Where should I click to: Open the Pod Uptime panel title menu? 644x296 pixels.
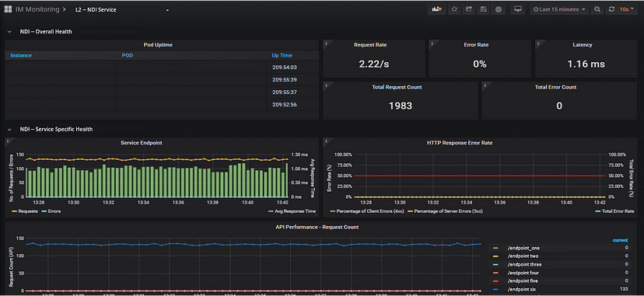(x=158, y=45)
